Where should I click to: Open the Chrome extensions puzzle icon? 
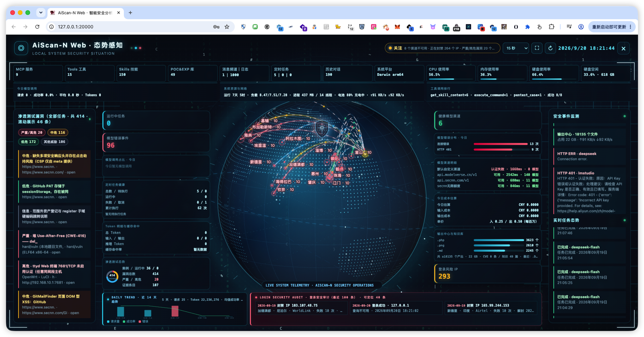point(551,27)
